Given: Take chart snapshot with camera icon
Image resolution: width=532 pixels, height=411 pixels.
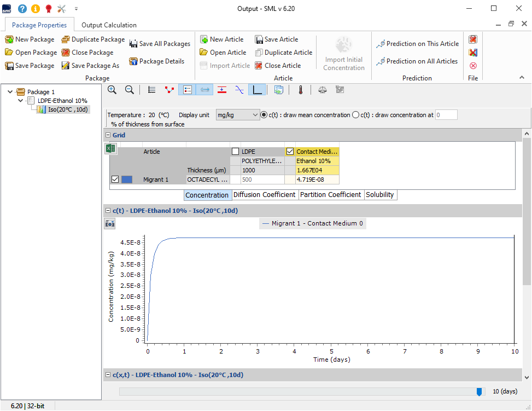Looking at the screenshot, I should (x=110, y=223).
